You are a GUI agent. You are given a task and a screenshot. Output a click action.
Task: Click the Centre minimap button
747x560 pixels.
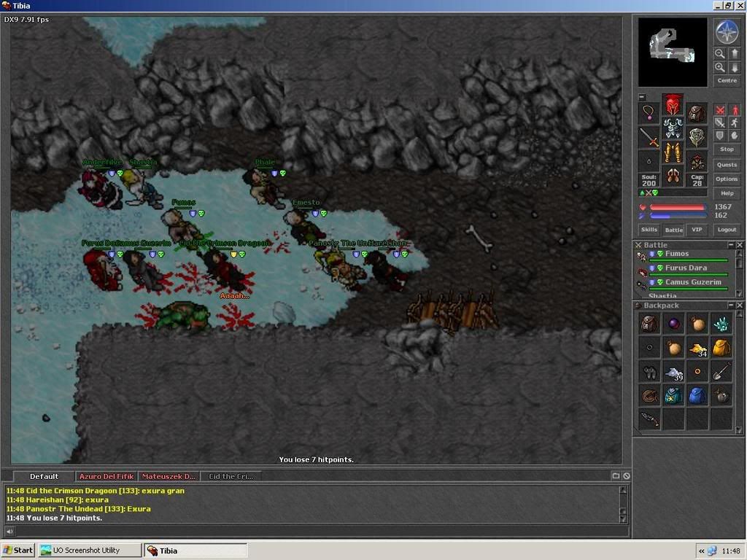click(727, 80)
